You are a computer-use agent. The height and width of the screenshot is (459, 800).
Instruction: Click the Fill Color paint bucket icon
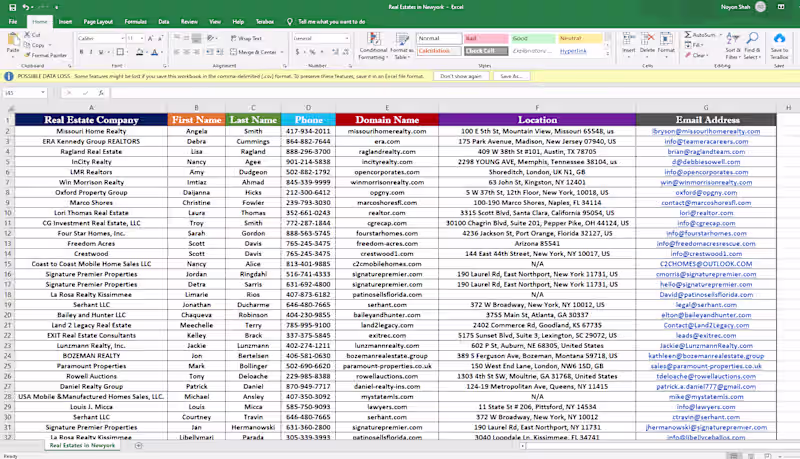140,52
